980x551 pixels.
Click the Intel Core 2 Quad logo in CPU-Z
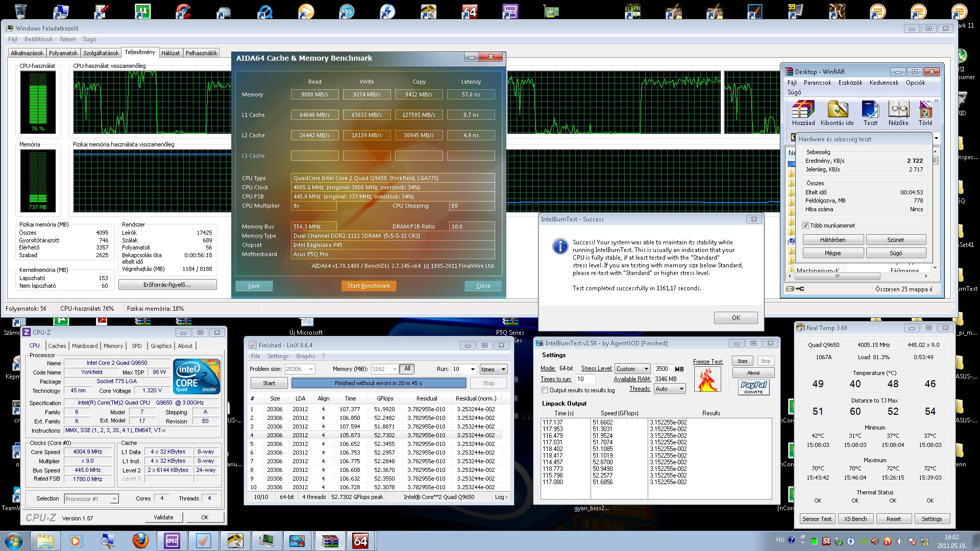point(197,376)
